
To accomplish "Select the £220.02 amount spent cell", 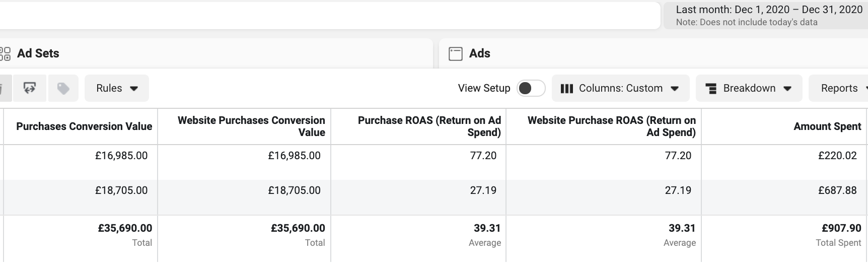I will click(837, 156).
